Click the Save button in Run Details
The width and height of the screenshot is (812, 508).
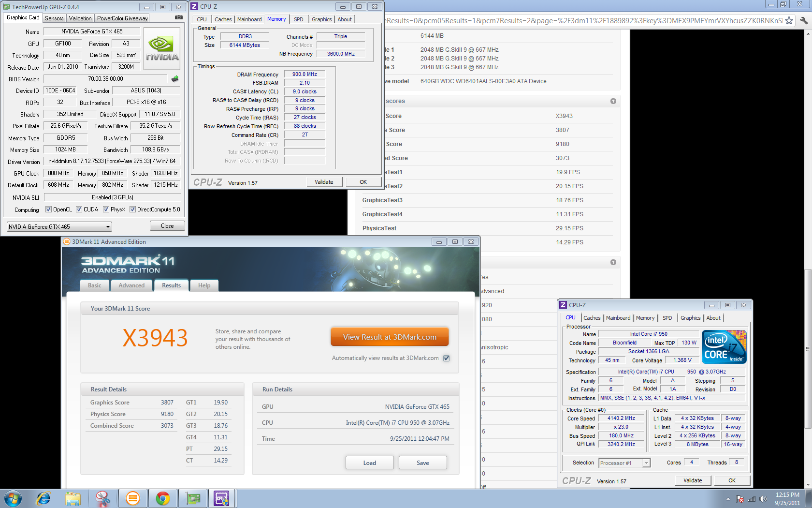[x=423, y=463]
